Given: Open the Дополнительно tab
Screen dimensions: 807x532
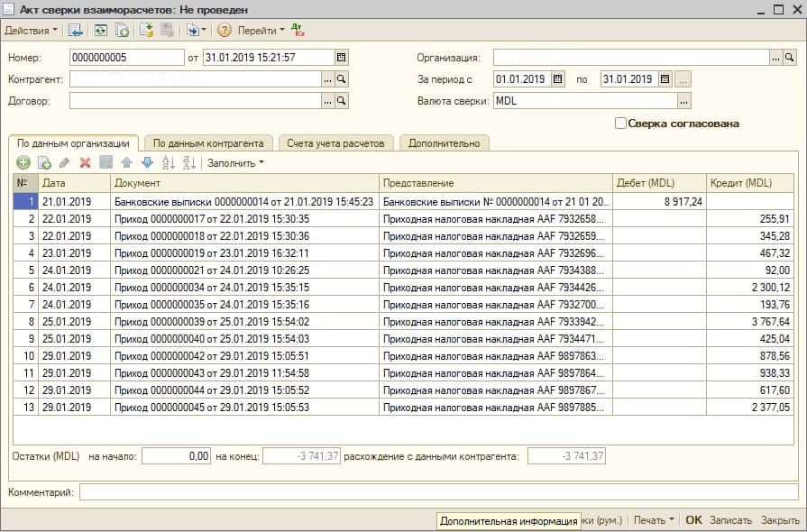Looking at the screenshot, I should [445, 143].
